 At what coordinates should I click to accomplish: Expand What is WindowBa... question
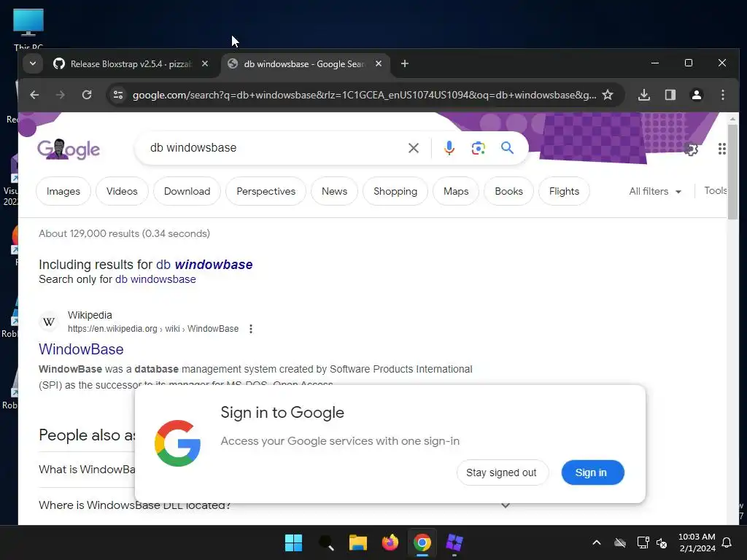87,470
